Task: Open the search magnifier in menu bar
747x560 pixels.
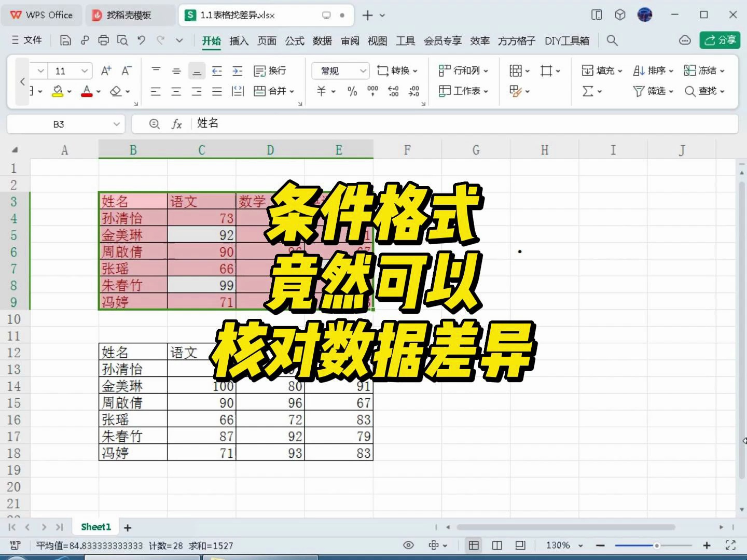Action: click(x=612, y=40)
